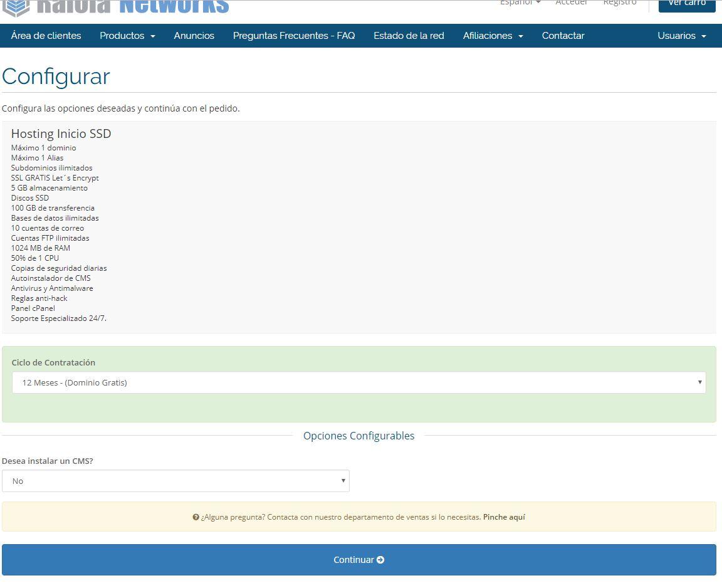Open Área de clientes in navigation bar
The width and height of the screenshot is (722, 588).
(x=46, y=36)
